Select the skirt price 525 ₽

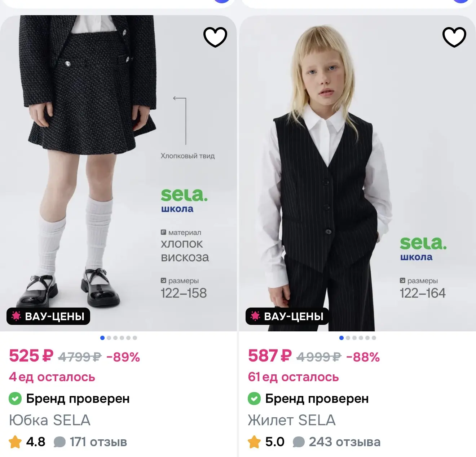point(31,356)
